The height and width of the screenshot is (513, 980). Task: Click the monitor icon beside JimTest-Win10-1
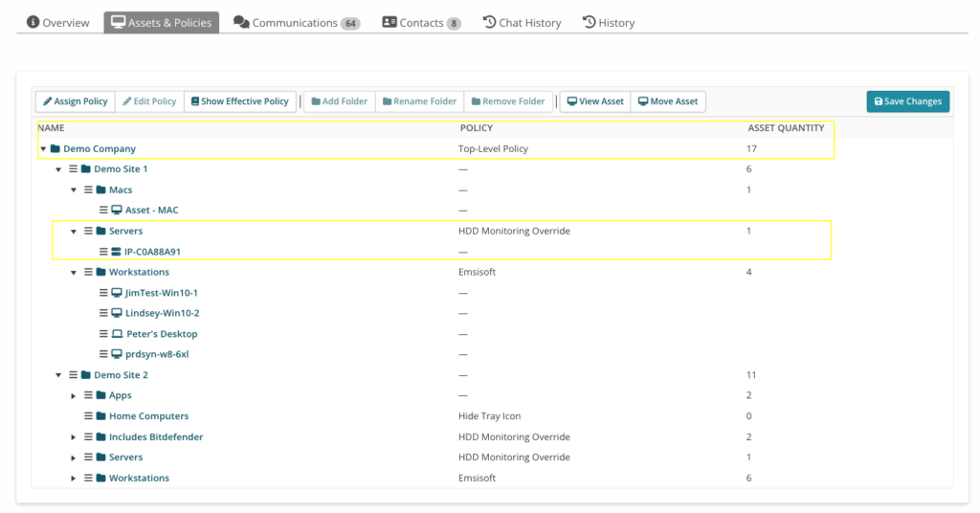(117, 293)
